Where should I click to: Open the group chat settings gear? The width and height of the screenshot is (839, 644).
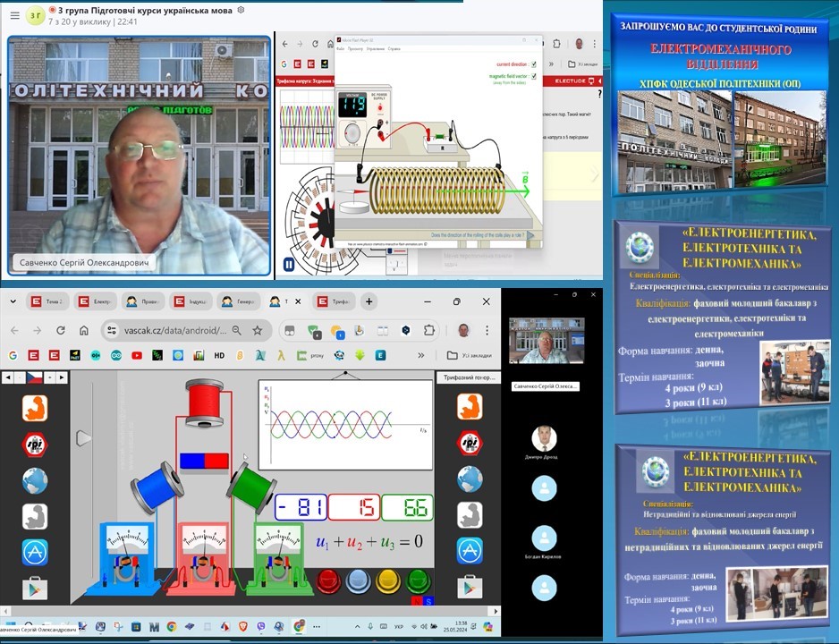click(x=242, y=10)
